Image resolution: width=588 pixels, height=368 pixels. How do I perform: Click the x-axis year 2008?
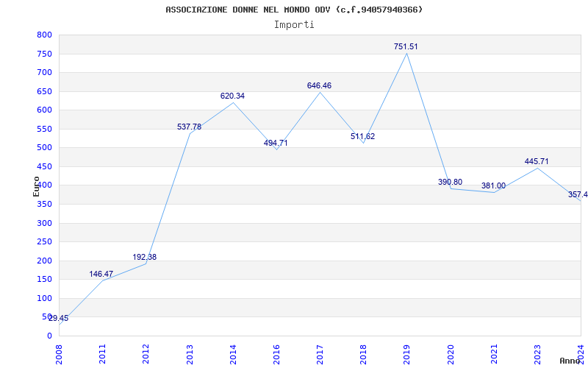60,354
